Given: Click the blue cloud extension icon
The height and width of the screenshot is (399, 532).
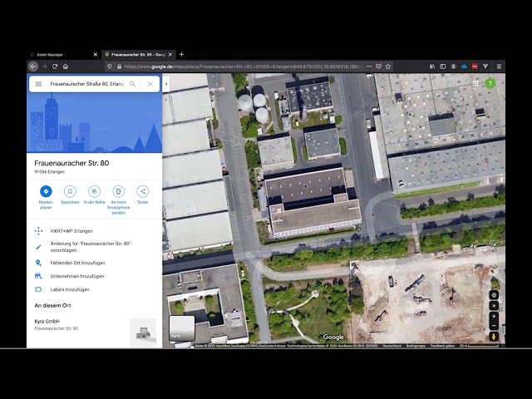Looking at the screenshot, I should pyautogui.click(x=464, y=66).
